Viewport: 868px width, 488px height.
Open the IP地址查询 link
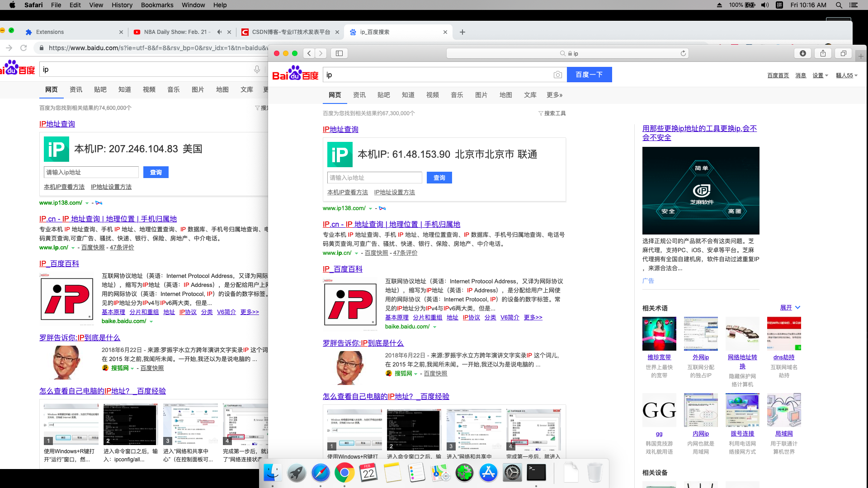(x=340, y=129)
